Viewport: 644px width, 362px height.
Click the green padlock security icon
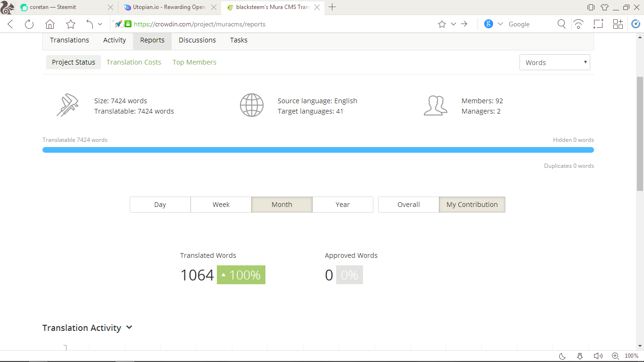128,24
